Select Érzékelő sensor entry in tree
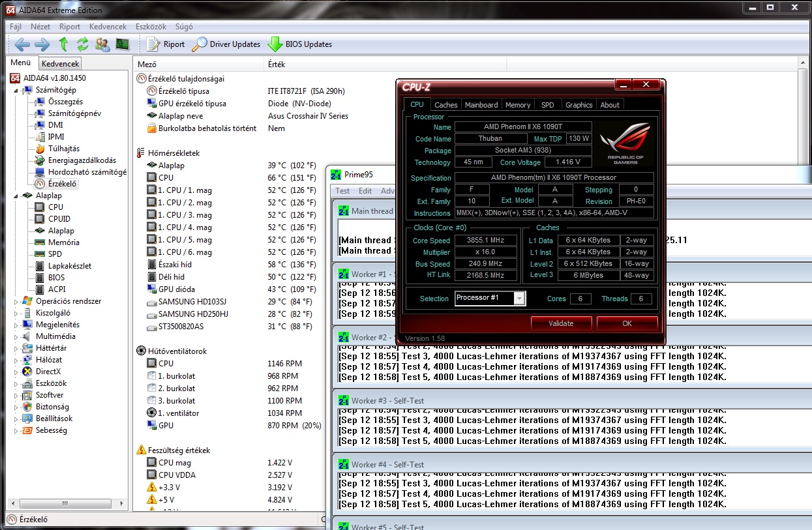Viewport: 812px width, 530px height. (62, 184)
